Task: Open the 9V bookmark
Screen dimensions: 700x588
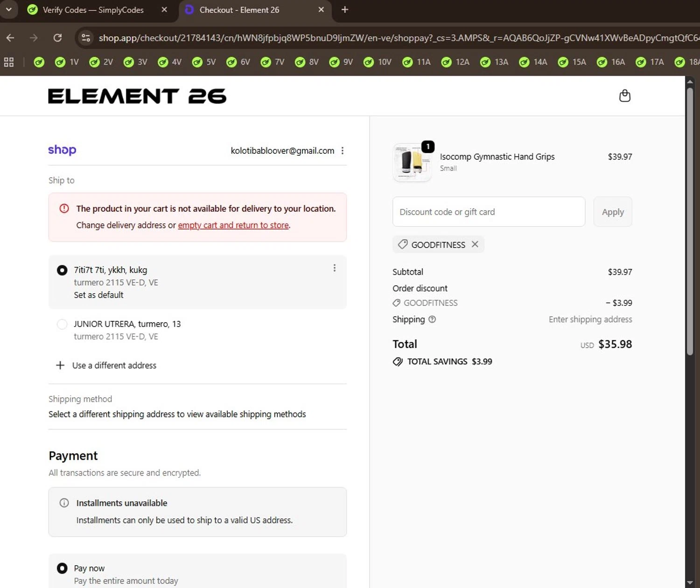Action: tap(341, 62)
